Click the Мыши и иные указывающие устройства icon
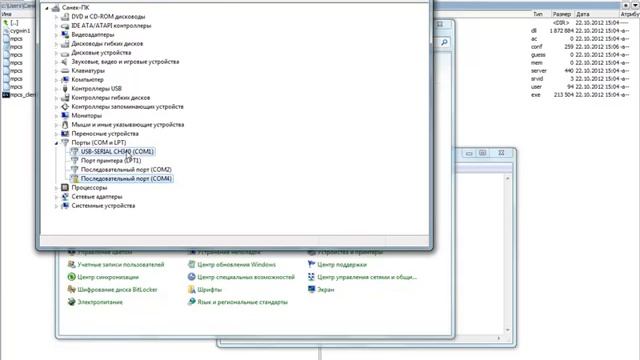 [x=64, y=124]
